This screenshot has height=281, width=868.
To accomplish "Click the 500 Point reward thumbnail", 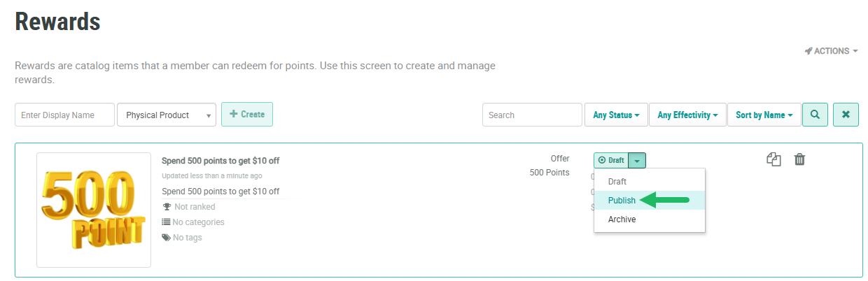I will point(94,210).
